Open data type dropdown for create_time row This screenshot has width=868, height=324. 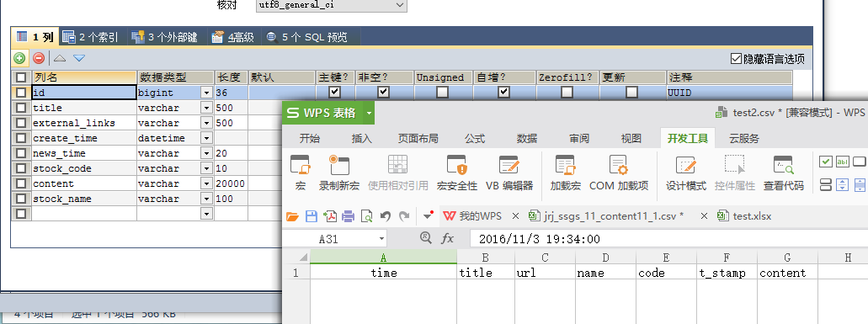pyautogui.click(x=206, y=138)
